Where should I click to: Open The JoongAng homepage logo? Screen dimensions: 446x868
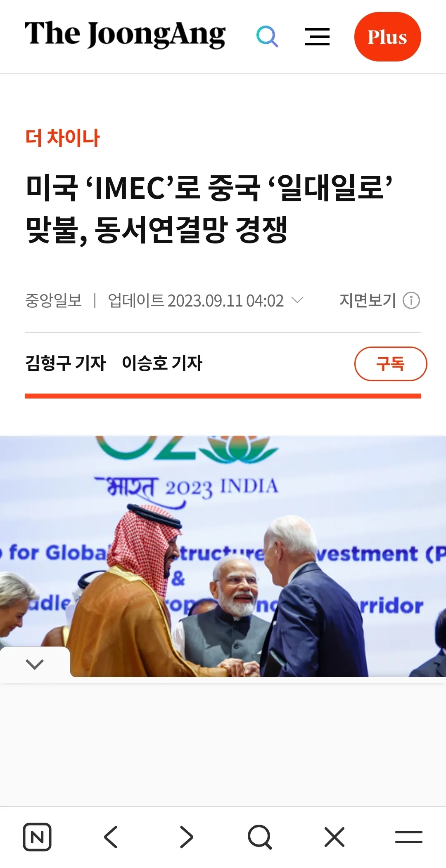125,35
